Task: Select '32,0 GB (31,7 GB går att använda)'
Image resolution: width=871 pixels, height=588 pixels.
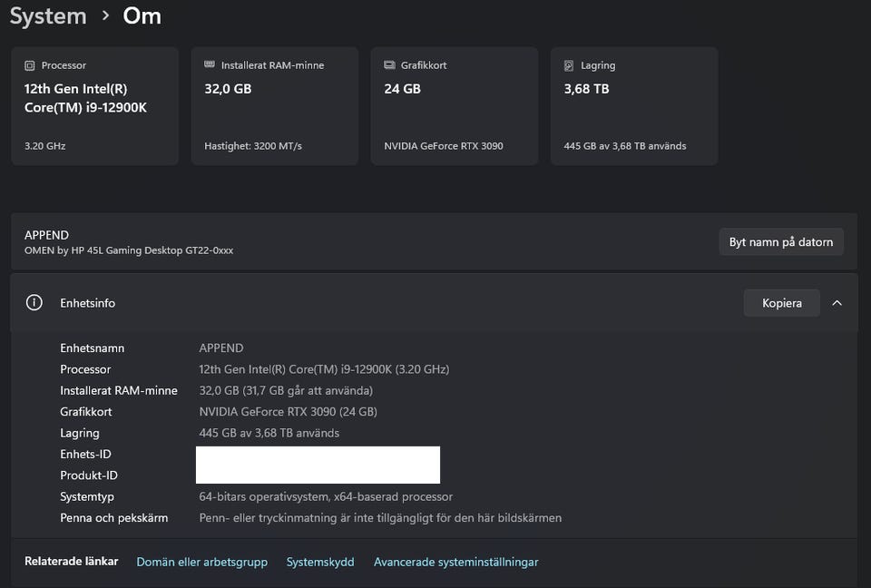Action: (286, 391)
